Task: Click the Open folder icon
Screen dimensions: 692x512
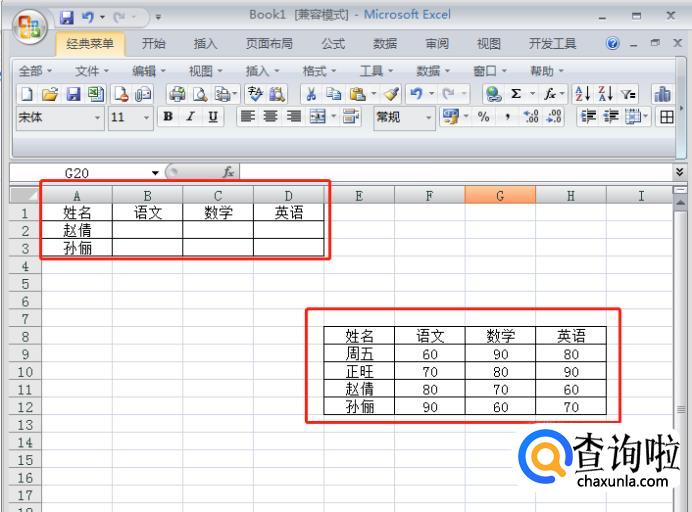Action: 50,94
